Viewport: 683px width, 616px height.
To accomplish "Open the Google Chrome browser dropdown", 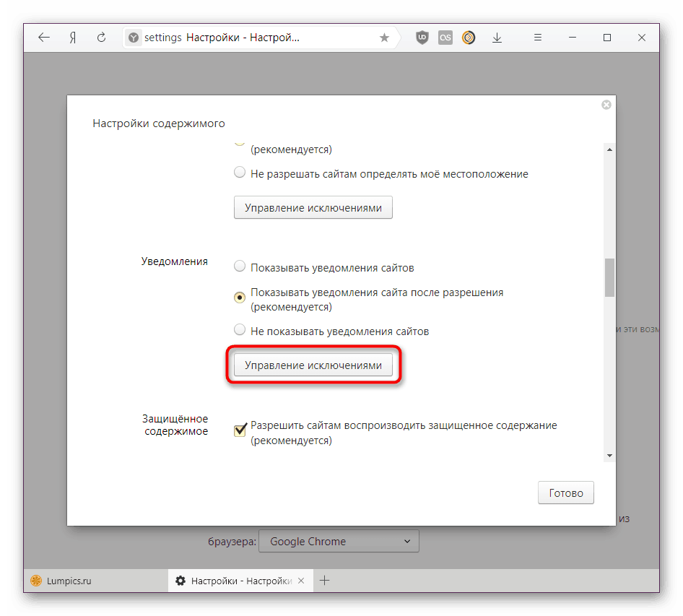I will (339, 541).
